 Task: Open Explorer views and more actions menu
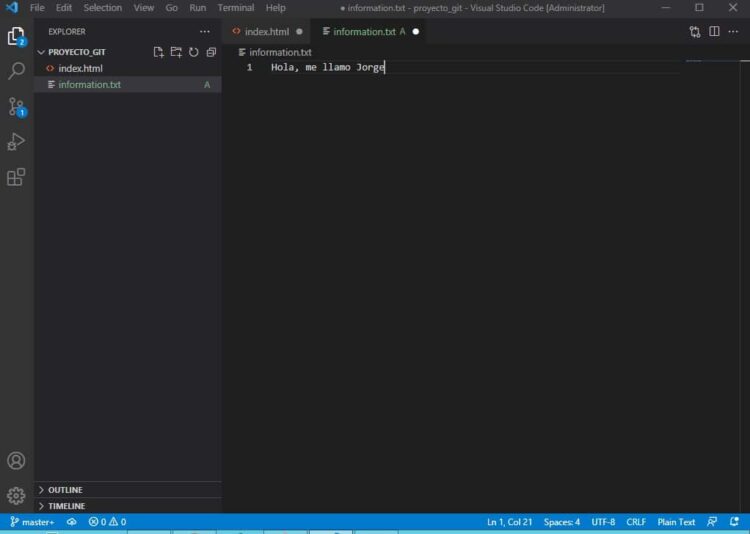tap(205, 32)
